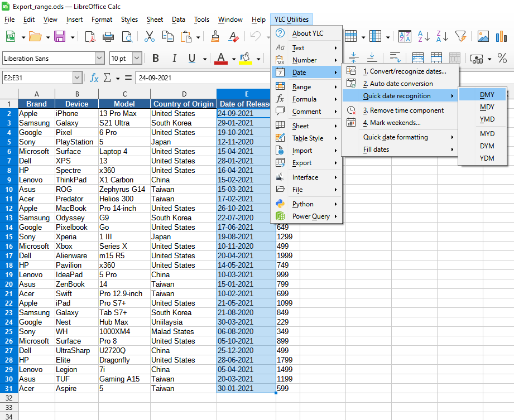Screen dimensions: 514x420
Task: Choose Auto date conversion menu entry
Action: point(397,84)
